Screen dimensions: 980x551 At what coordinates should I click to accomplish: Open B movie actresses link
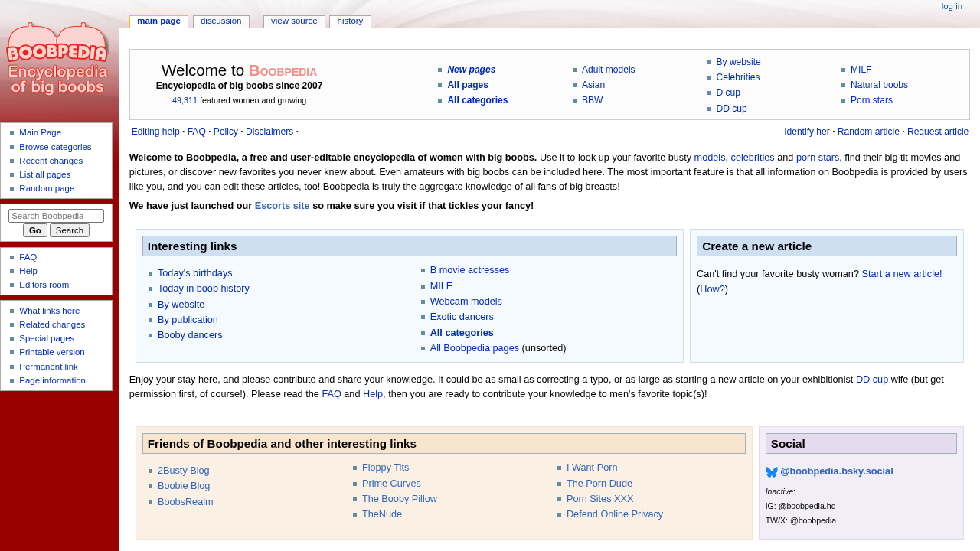tap(469, 270)
